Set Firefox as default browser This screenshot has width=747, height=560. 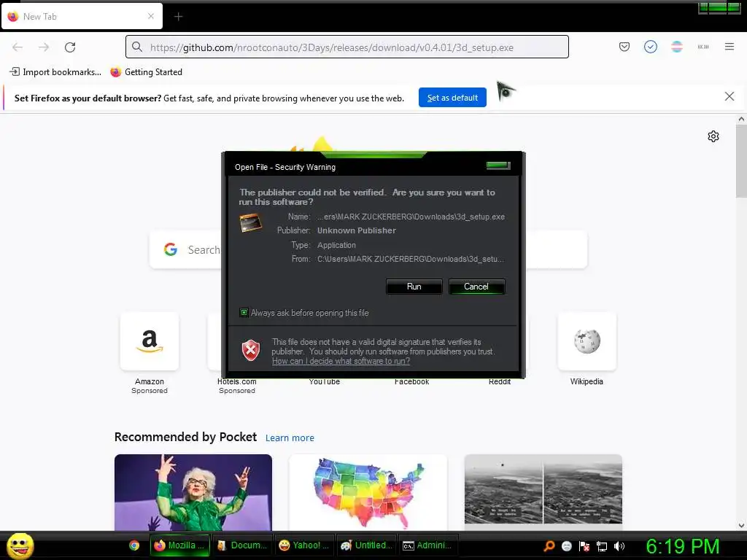click(452, 98)
